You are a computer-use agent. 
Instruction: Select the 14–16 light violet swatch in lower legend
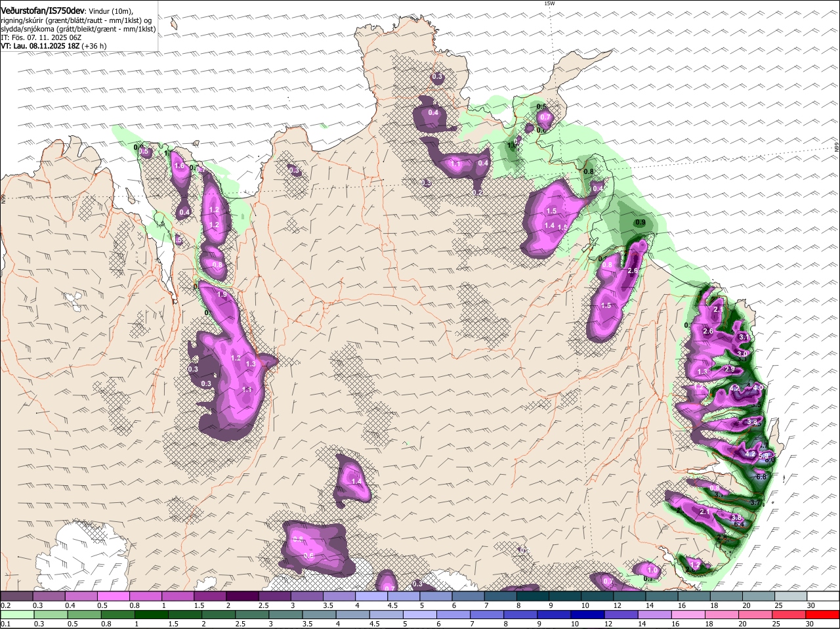(656, 614)
